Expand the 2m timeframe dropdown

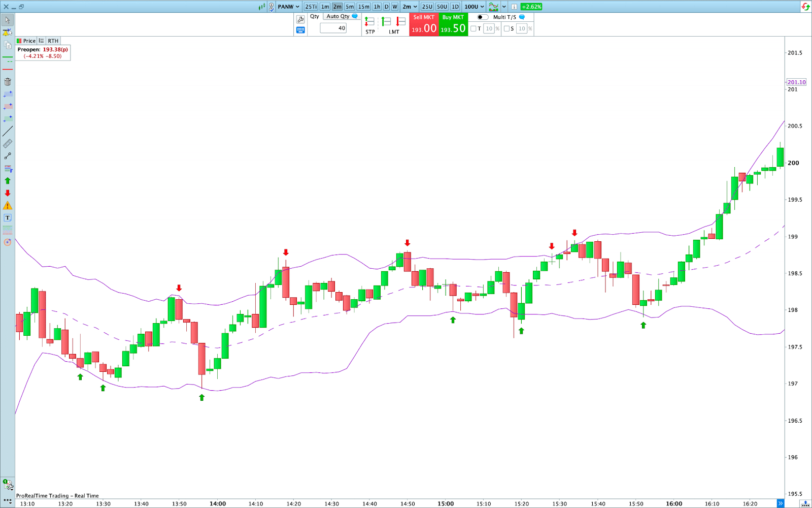410,7
